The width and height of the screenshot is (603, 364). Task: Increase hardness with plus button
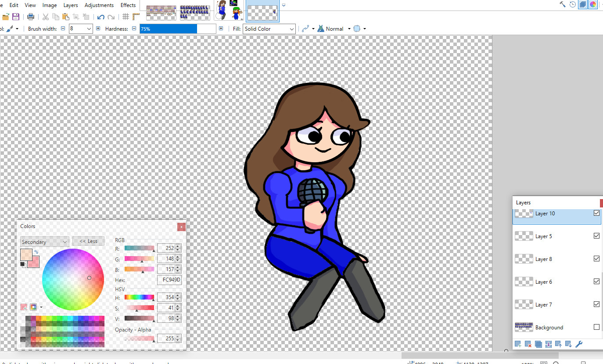(221, 29)
